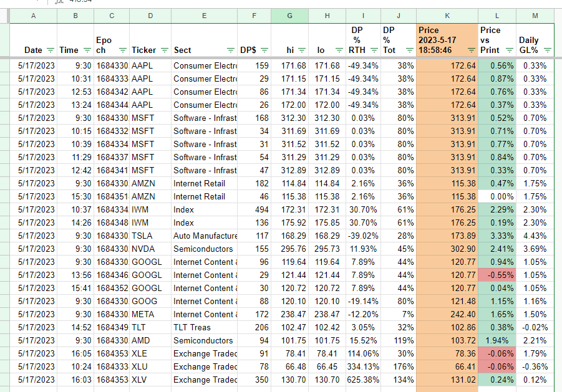Open the Epoch column filter
This screenshot has height=392, width=562.
coord(123,50)
